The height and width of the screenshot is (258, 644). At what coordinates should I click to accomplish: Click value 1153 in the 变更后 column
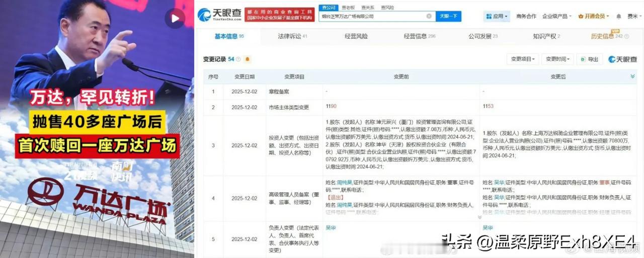click(487, 107)
